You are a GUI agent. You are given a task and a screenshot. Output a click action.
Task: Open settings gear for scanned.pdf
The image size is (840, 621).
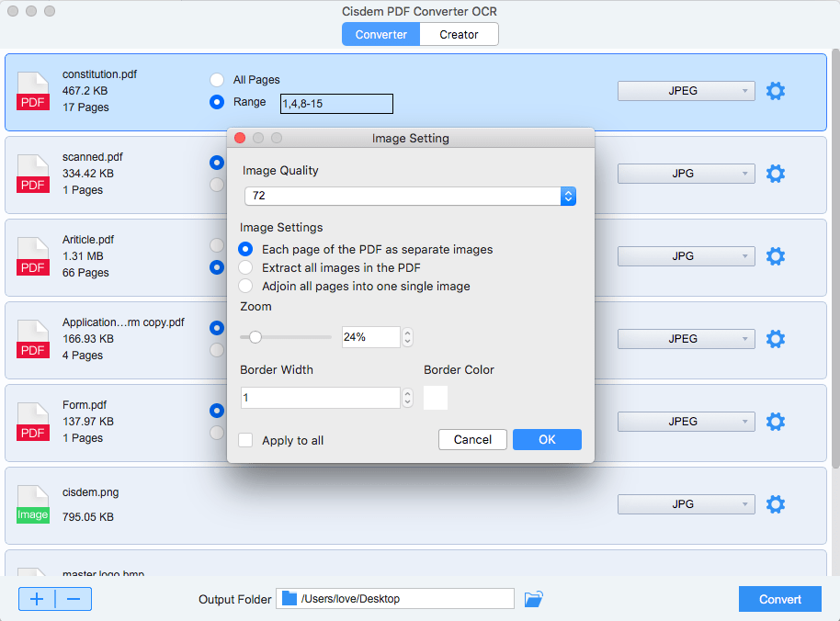(775, 174)
